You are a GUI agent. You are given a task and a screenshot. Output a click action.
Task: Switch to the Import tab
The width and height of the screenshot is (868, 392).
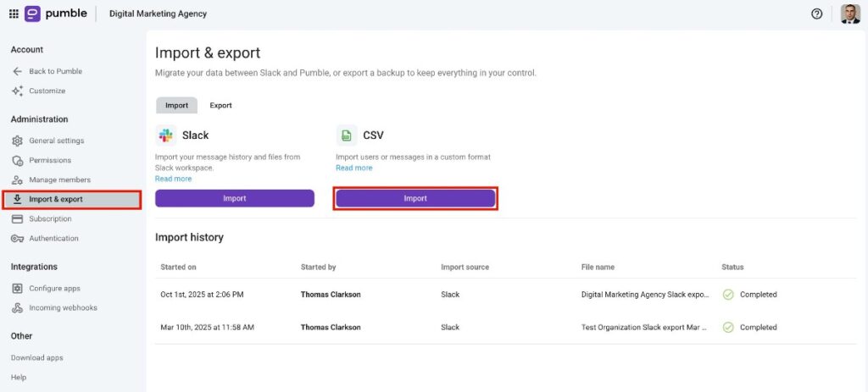point(176,105)
